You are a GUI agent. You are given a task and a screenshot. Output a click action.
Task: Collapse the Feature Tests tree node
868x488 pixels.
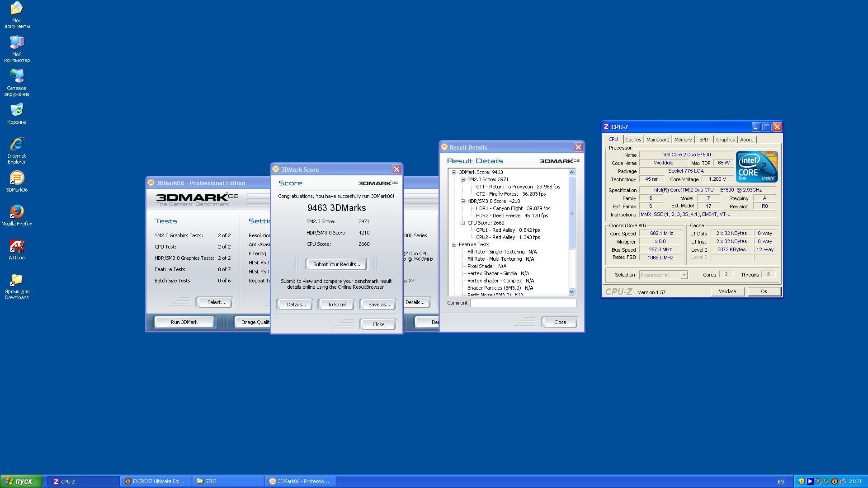click(454, 244)
